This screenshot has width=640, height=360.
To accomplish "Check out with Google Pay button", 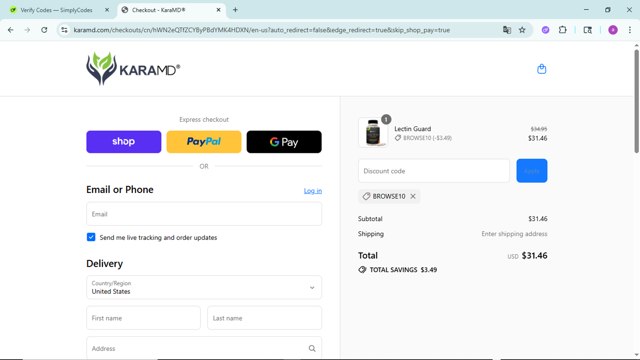I will pyautogui.click(x=284, y=142).
